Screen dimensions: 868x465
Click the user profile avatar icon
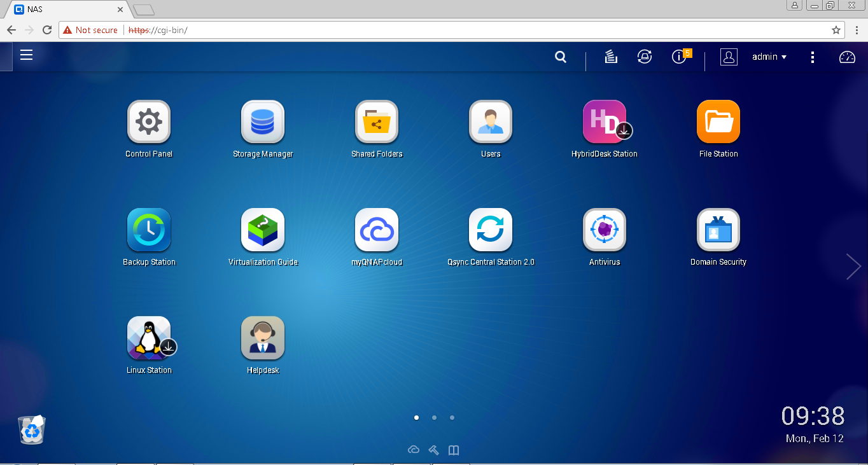[x=729, y=57]
